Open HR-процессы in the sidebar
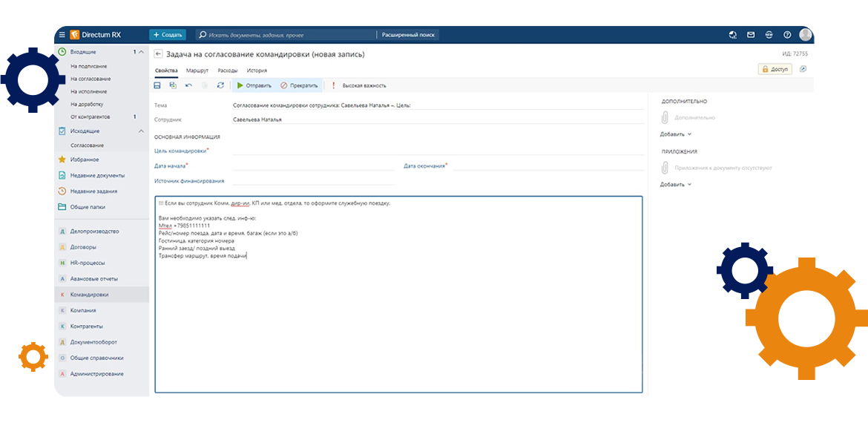 click(x=87, y=263)
